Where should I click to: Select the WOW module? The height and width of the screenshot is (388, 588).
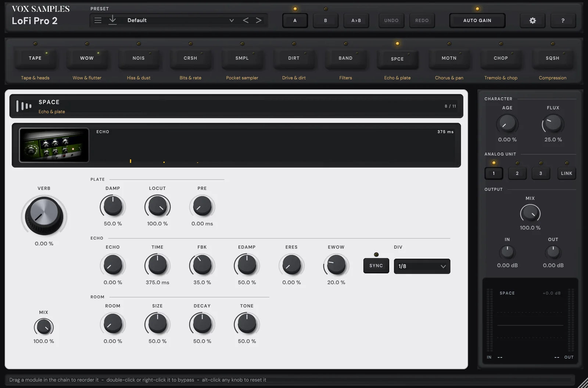[x=87, y=58]
